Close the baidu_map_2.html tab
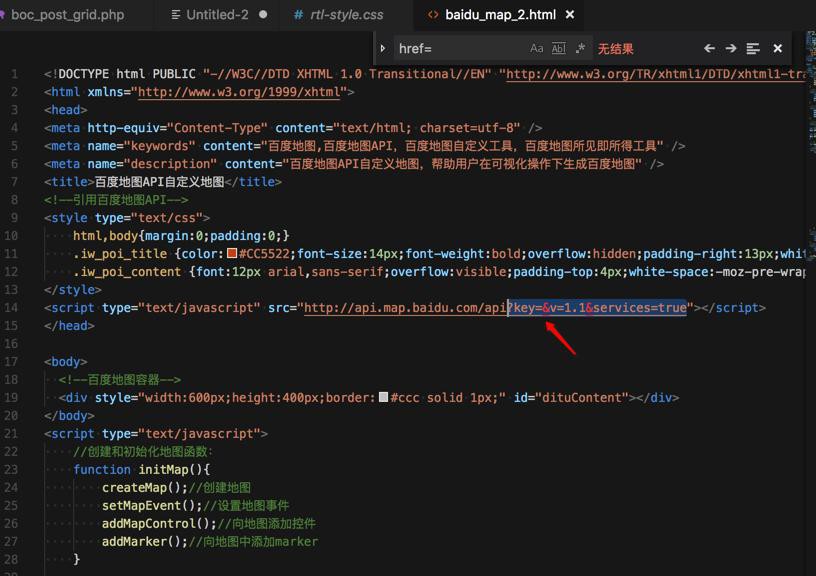The image size is (816, 576). 570,15
